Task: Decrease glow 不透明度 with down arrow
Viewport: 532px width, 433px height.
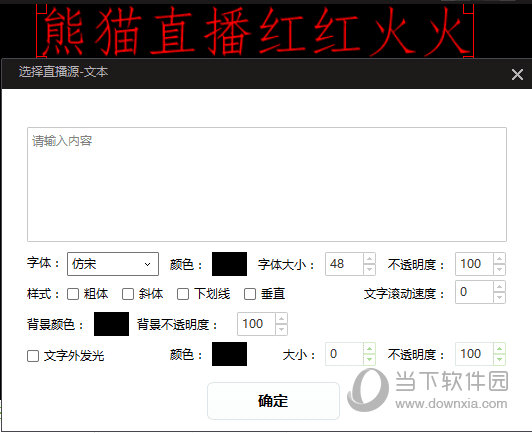Action: pos(499,359)
